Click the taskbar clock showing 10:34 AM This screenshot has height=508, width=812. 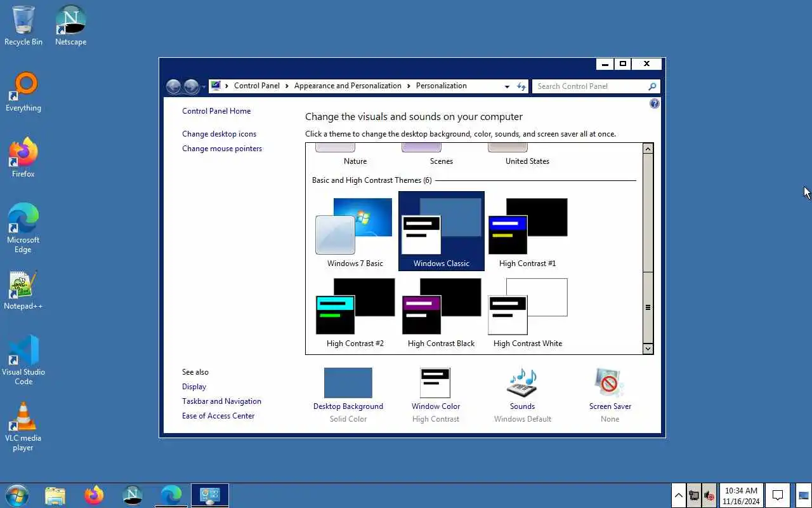(741, 495)
